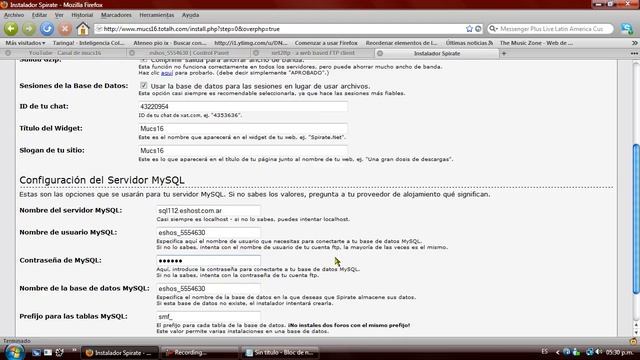Image resolution: width=640 pixels, height=360 pixels.
Task: Click the Nombre del servidor MySQL field
Action: click(x=208, y=211)
